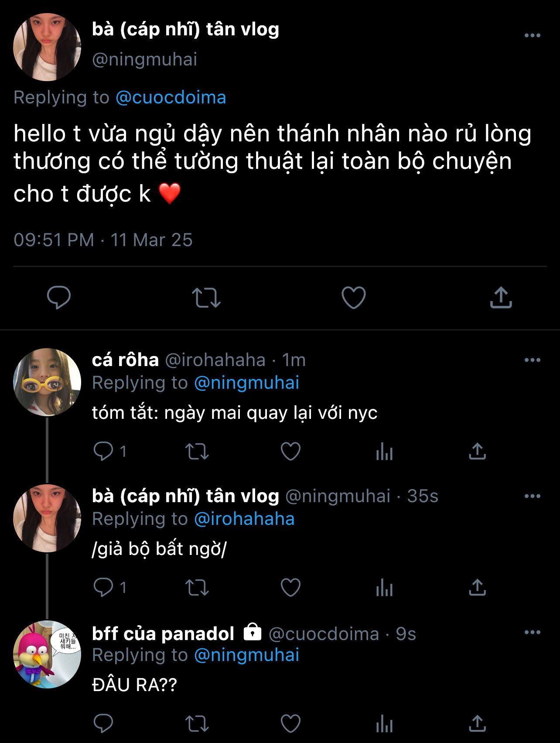Like the main tweet with heart icon
Screen dimensions: 560x743
tap(353, 298)
